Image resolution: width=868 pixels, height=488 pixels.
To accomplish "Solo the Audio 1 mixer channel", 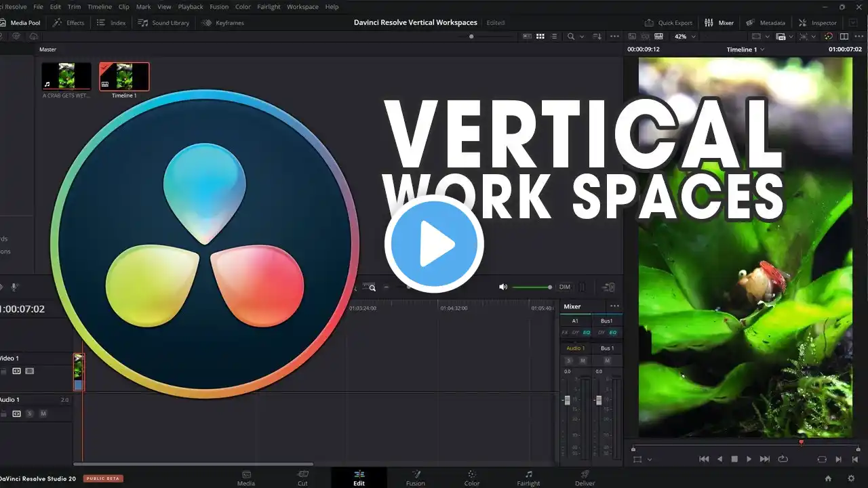I will pyautogui.click(x=569, y=361).
